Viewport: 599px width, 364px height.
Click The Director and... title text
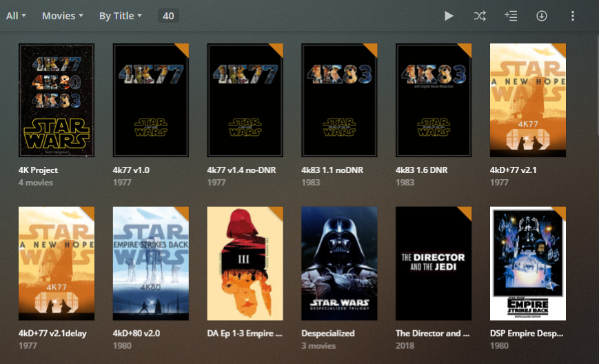click(x=433, y=334)
